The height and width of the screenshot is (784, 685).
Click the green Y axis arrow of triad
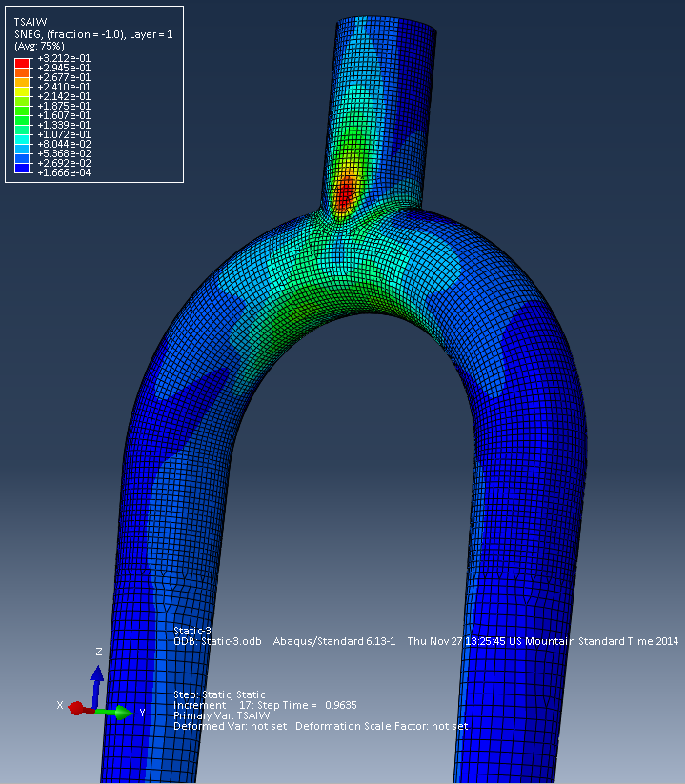(x=115, y=712)
